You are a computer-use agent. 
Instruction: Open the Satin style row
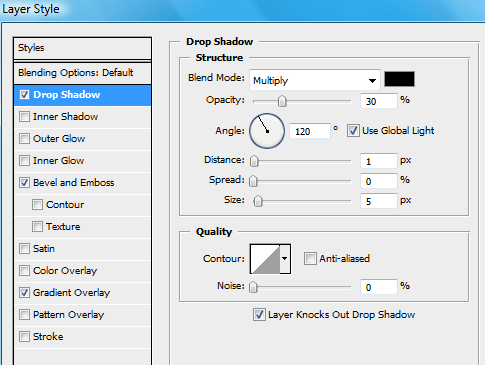82,249
